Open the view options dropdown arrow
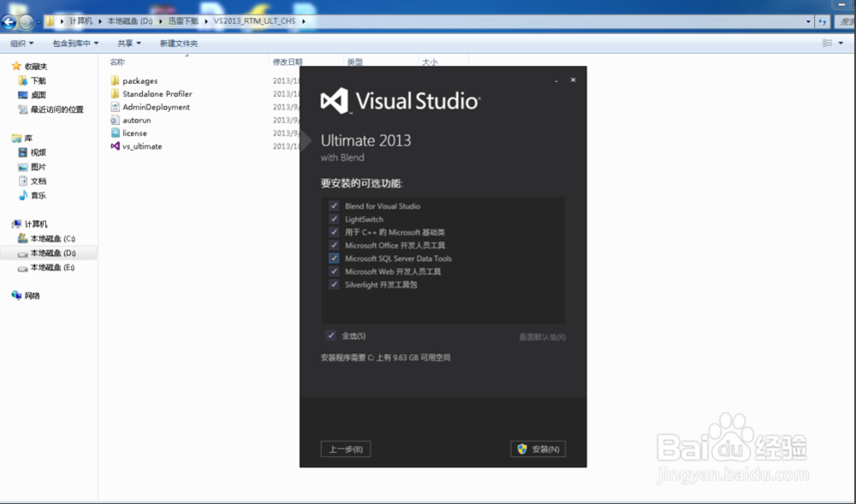Screen dimensions: 856x504 (x=841, y=43)
